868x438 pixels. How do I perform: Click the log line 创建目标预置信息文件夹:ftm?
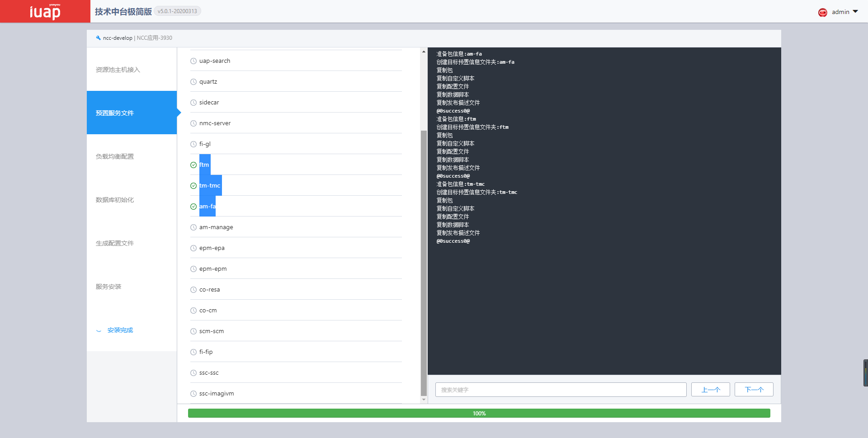point(472,127)
